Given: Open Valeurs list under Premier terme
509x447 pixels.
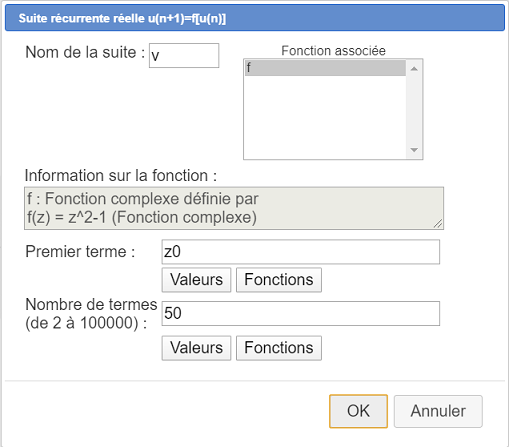Looking at the screenshot, I should tap(196, 280).
